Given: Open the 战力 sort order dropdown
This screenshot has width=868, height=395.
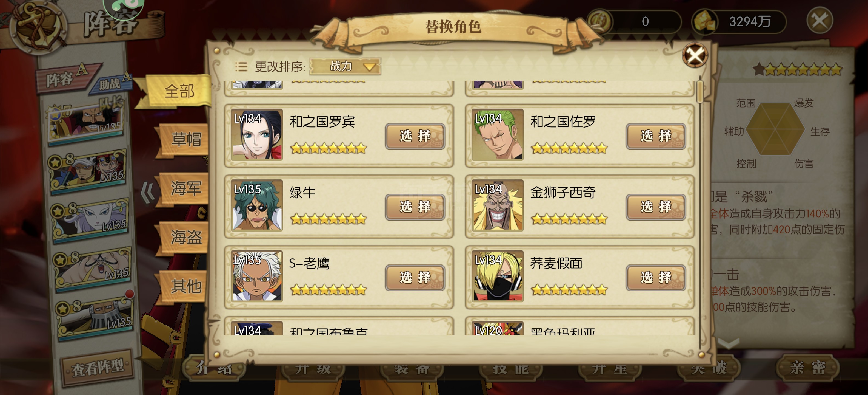Looking at the screenshot, I should 346,66.
